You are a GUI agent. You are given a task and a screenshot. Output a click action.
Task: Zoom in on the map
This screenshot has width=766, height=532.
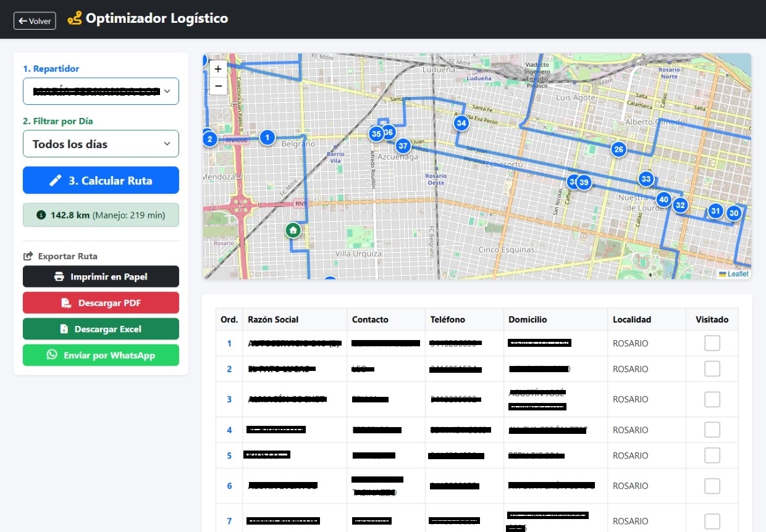coord(218,69)
